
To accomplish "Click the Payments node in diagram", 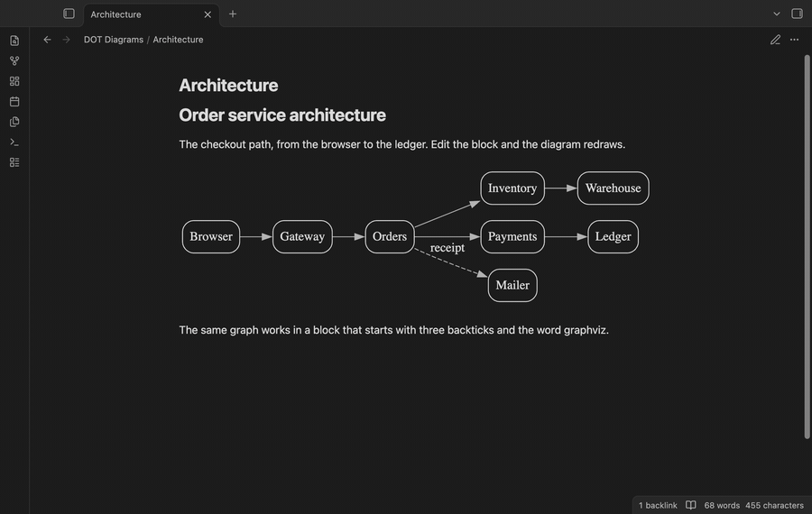I will (512, 236).
